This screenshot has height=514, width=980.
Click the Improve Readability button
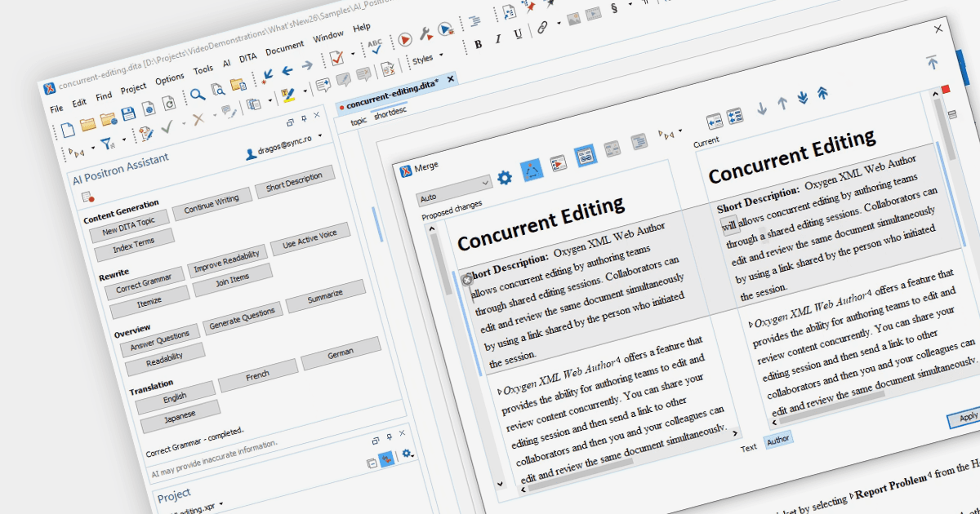tap(227, 260)
